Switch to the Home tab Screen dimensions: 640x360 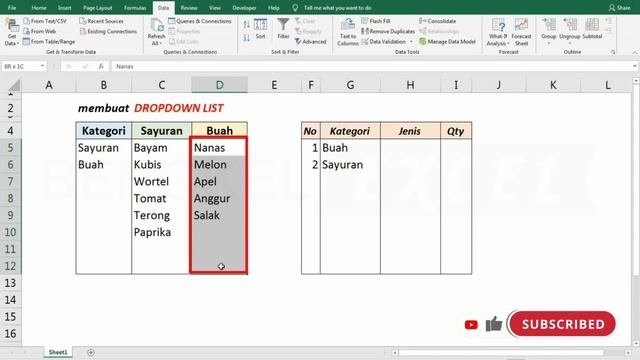click(x=39, y=8)
